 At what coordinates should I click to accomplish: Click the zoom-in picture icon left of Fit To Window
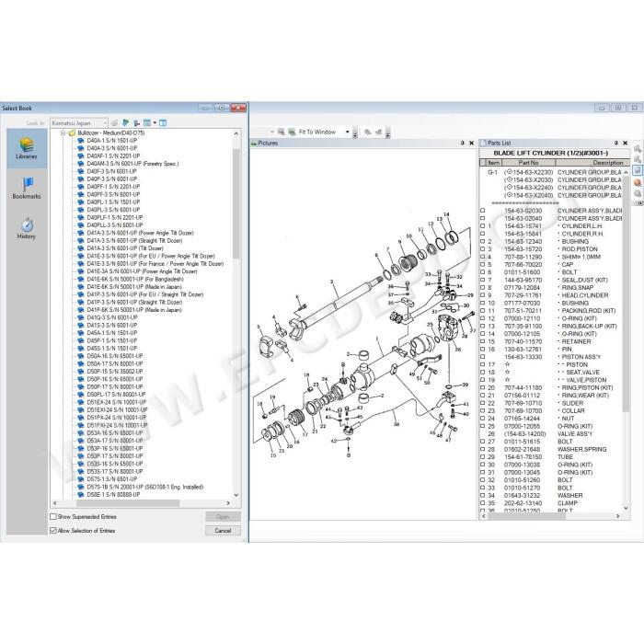tap(281, 132)
